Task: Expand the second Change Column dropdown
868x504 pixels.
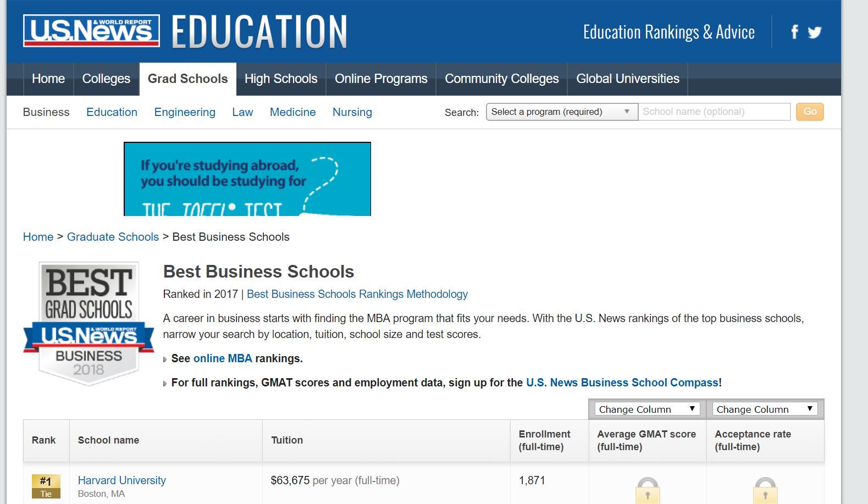Action: pyautogui.click(x=764, y=409)
